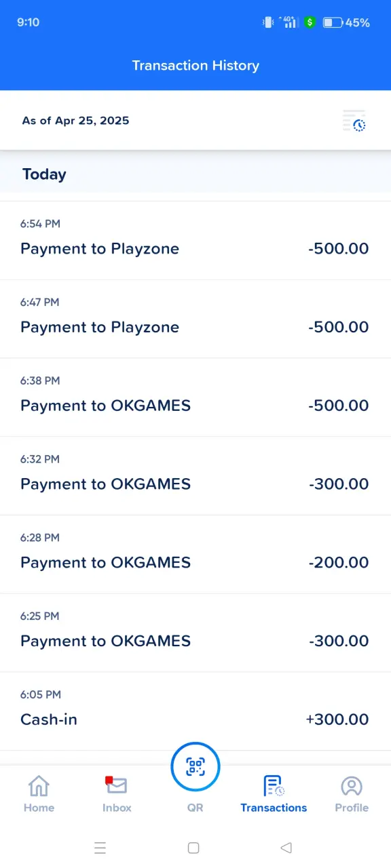This screenshot has width=391, height=868.
Task: View 6:38 PM OKGAMES payment of -500.00
Action: point(195,398)
